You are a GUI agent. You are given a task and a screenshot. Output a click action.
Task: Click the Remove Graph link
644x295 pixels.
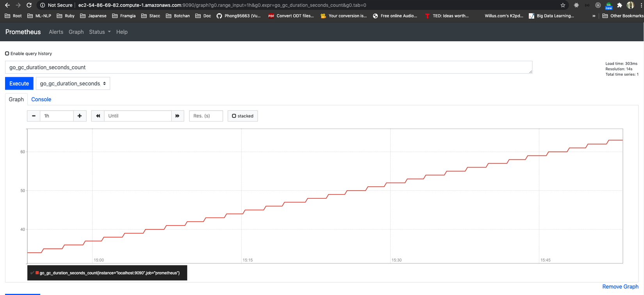(620, 286)
